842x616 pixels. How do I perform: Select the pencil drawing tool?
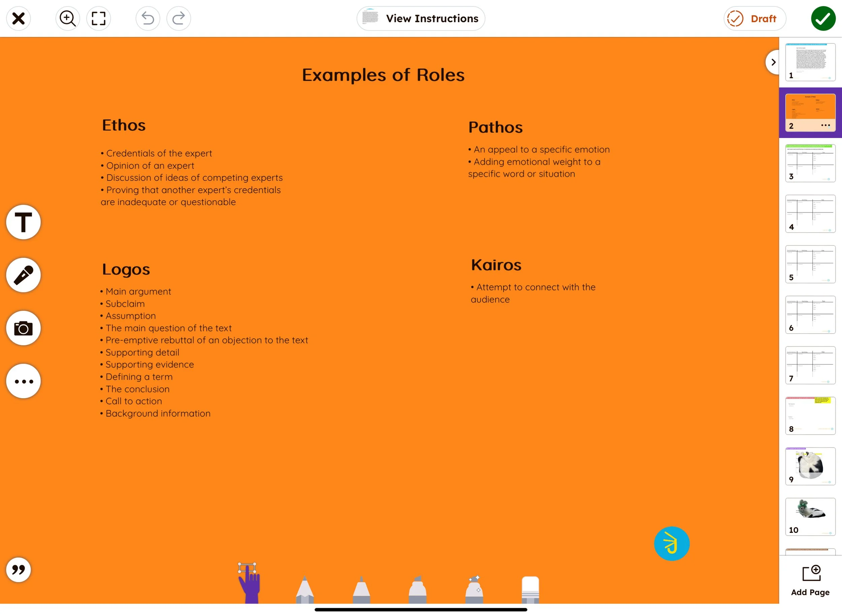pos(305,590)
